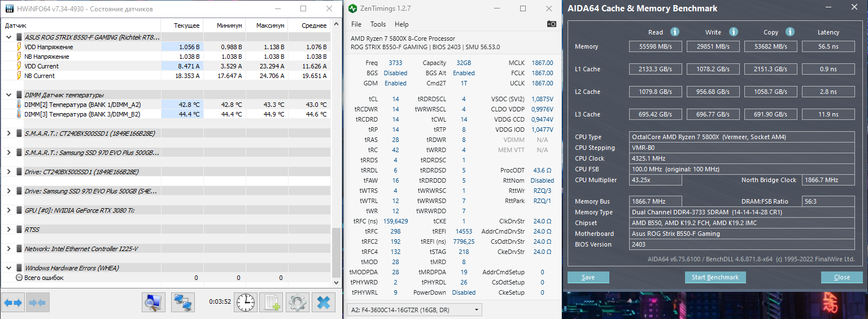Viewport: 868px width, 319px height.
Task: Open HWiNFO remote network monitors icon
Action: pyautogui.click(x=183, y=303)
